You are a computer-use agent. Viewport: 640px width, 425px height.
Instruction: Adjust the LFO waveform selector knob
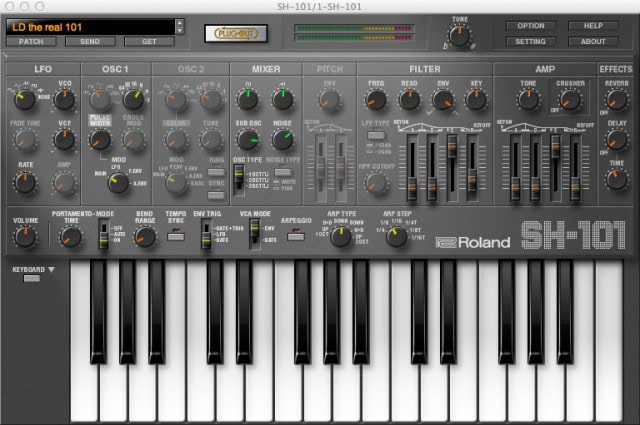[x=24, y=99]
